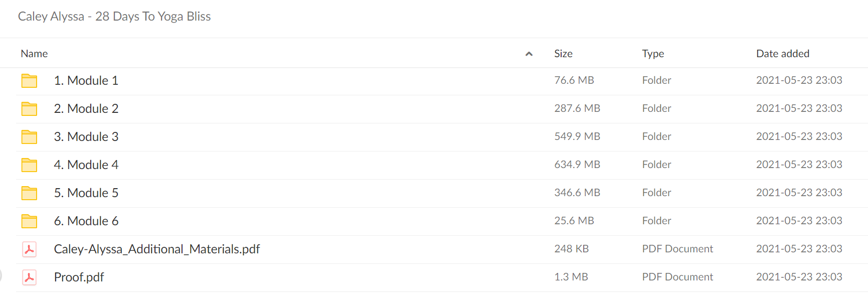This screenshot has height=300, width=868.
Task: Select the 4. Module 4 folder name
Action: [x=86, y=165]
